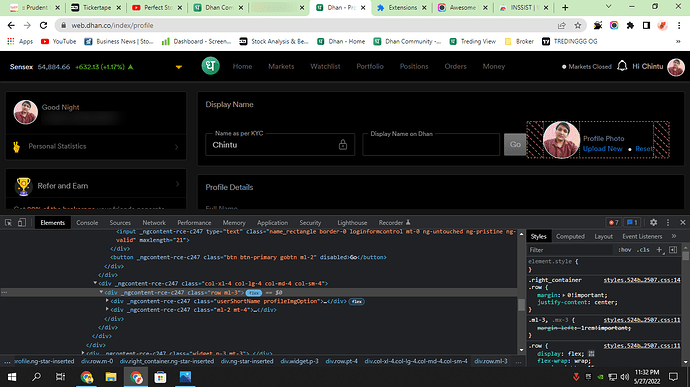Click the Reset profile photo link
This screenshot has width=690, height=387.
tap(644, 149)
